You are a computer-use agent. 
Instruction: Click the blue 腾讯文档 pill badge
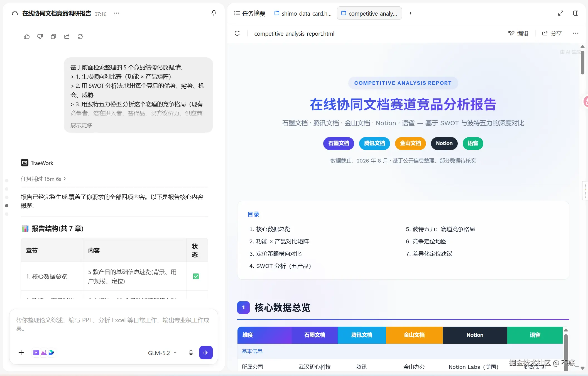point(374,144)
